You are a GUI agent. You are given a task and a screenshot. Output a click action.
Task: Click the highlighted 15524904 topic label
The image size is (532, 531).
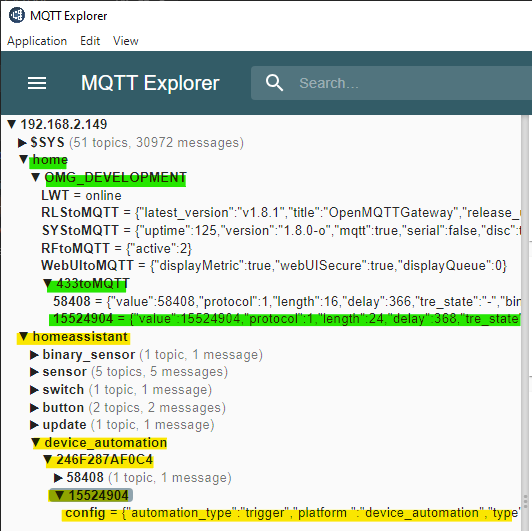(99, 496)
